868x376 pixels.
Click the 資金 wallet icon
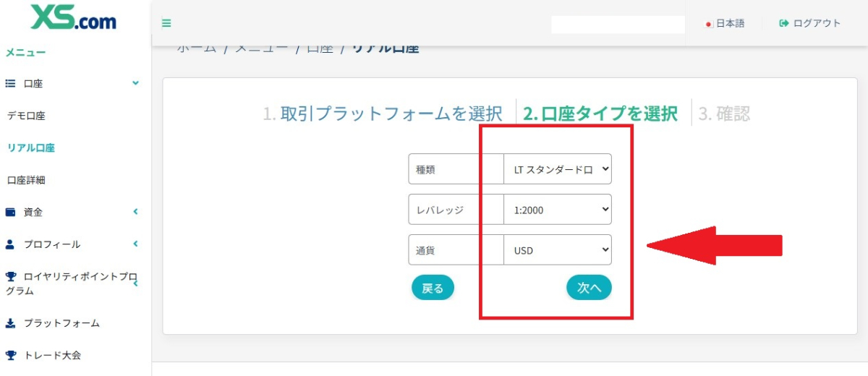point(10,212)
